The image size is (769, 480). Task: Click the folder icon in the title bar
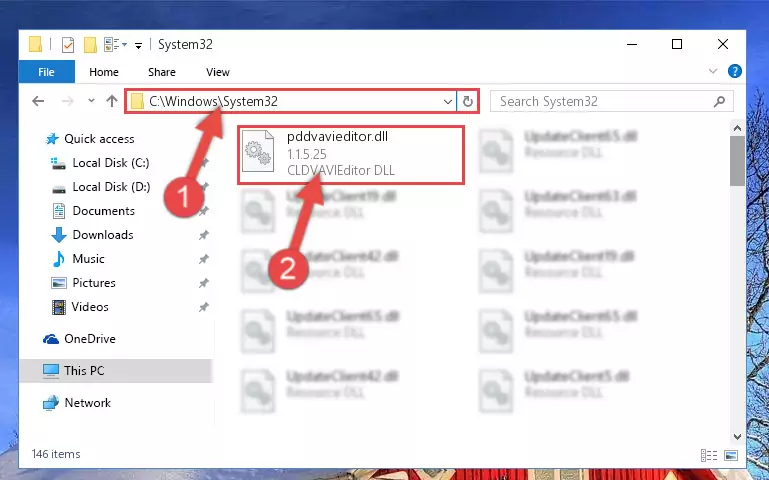click(35, 44)
